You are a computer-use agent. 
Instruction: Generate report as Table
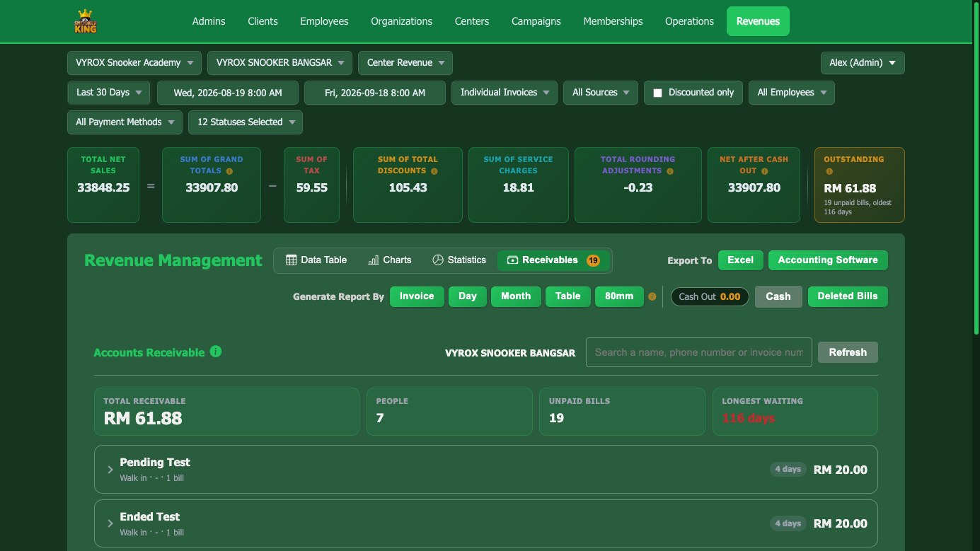(x=567, y=296)
